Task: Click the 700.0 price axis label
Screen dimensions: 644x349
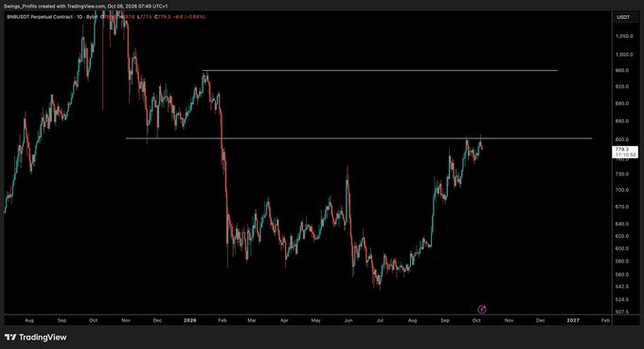Action: tap(622, 191)
